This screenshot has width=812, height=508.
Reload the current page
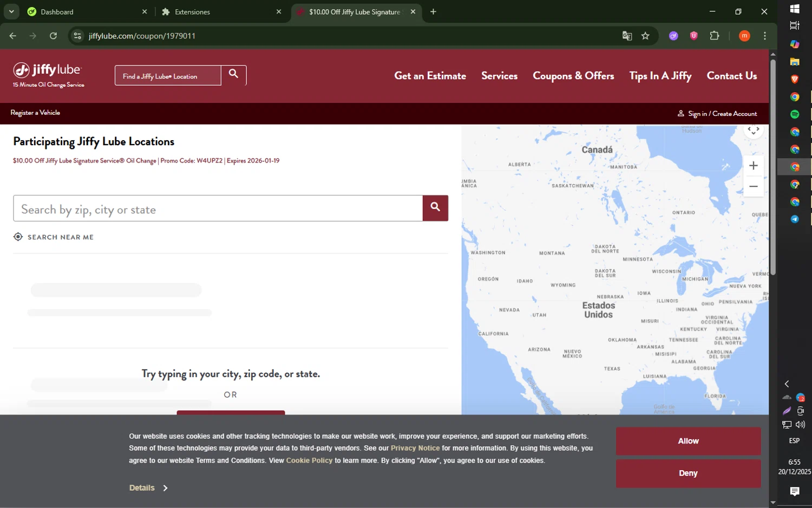coord(53,36)
